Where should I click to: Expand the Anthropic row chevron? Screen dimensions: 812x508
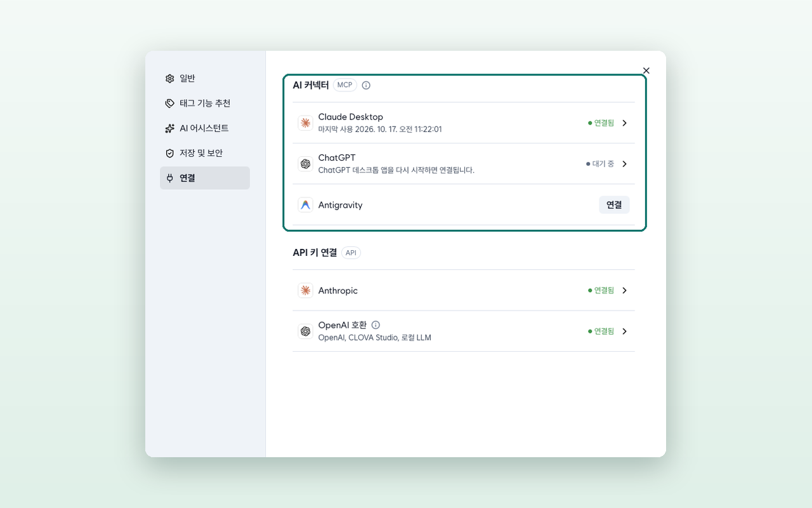(x=624, y=290)
